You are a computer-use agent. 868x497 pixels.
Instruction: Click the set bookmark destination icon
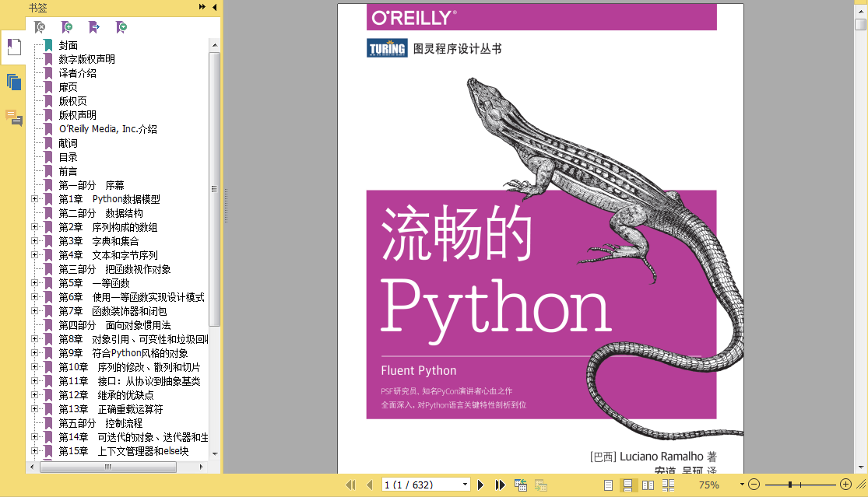(94, 26)
